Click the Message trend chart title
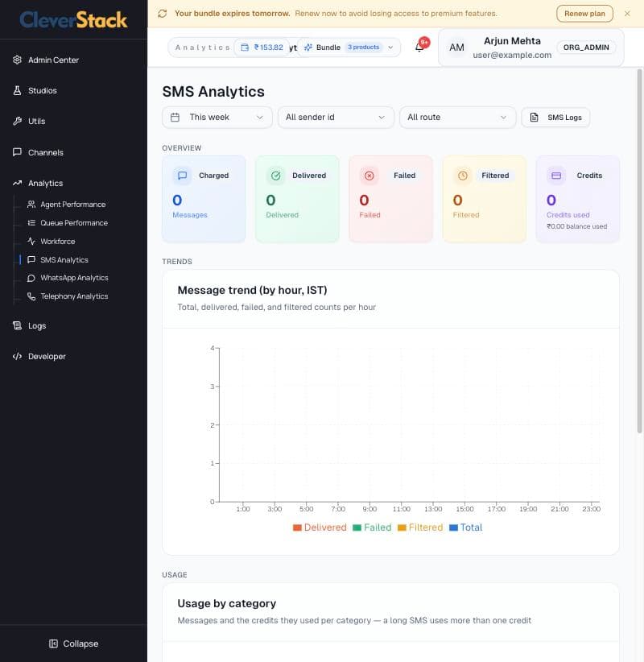Viewport: 644px width, 662px height. 252,290
